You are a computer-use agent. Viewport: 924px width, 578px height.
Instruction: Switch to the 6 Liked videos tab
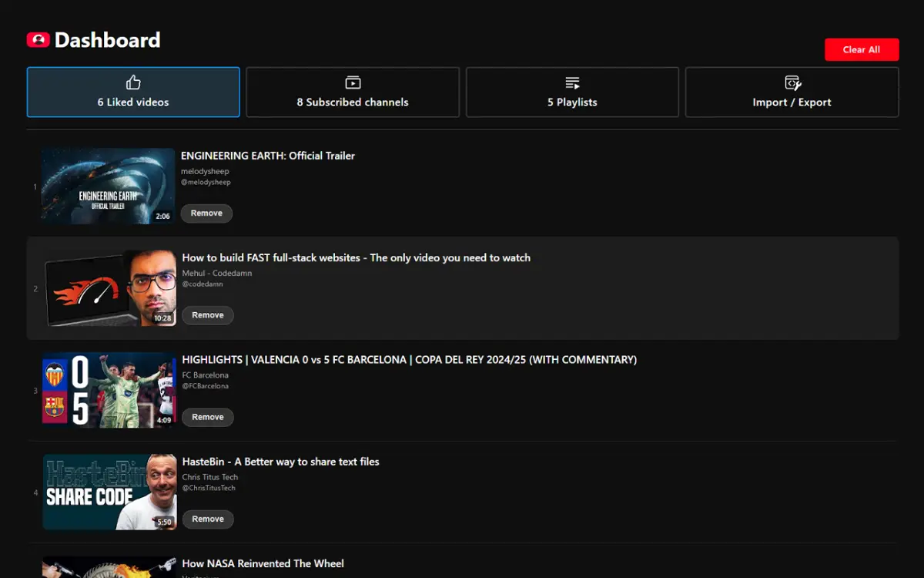coord(132,92)
